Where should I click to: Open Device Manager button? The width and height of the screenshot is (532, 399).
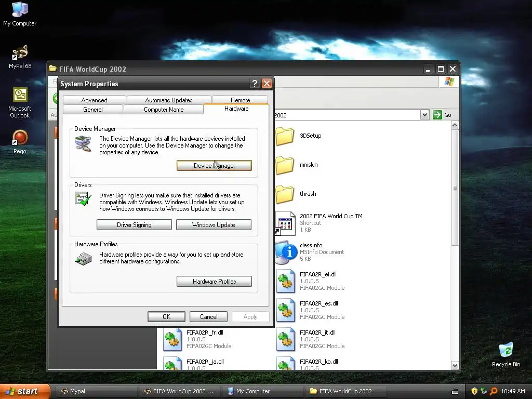pyautogui.click(x=214, y=166)
